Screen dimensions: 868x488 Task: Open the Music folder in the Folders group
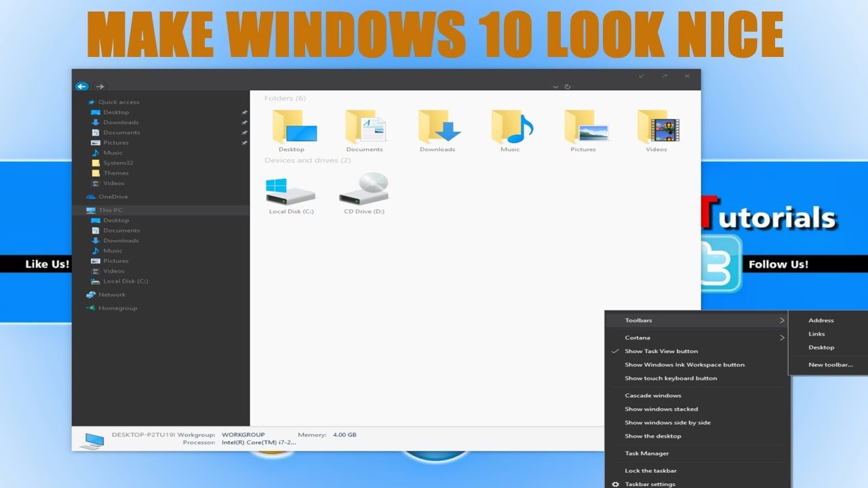tap(511, 130)
